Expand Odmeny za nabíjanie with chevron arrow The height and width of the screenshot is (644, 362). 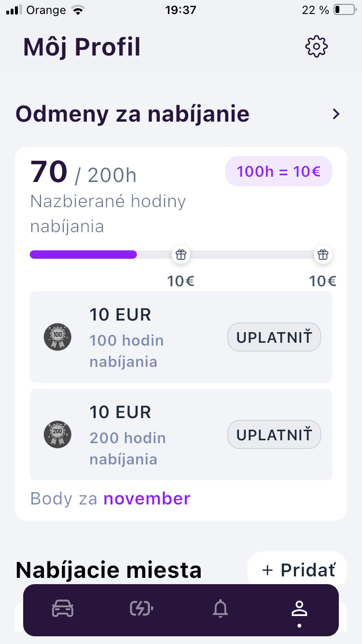(336, 114)
